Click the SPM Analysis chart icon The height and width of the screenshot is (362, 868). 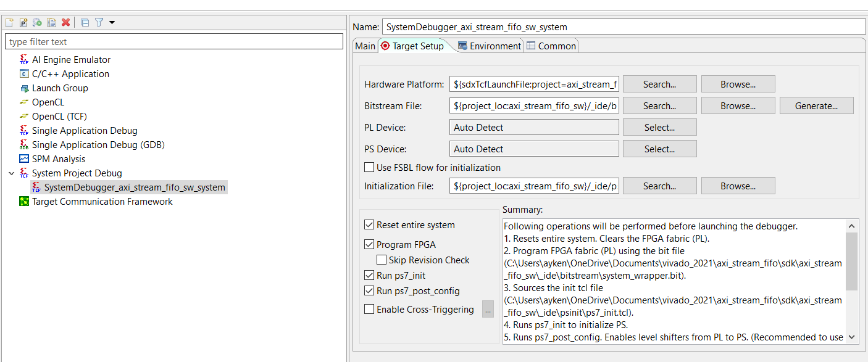[24, 159]
